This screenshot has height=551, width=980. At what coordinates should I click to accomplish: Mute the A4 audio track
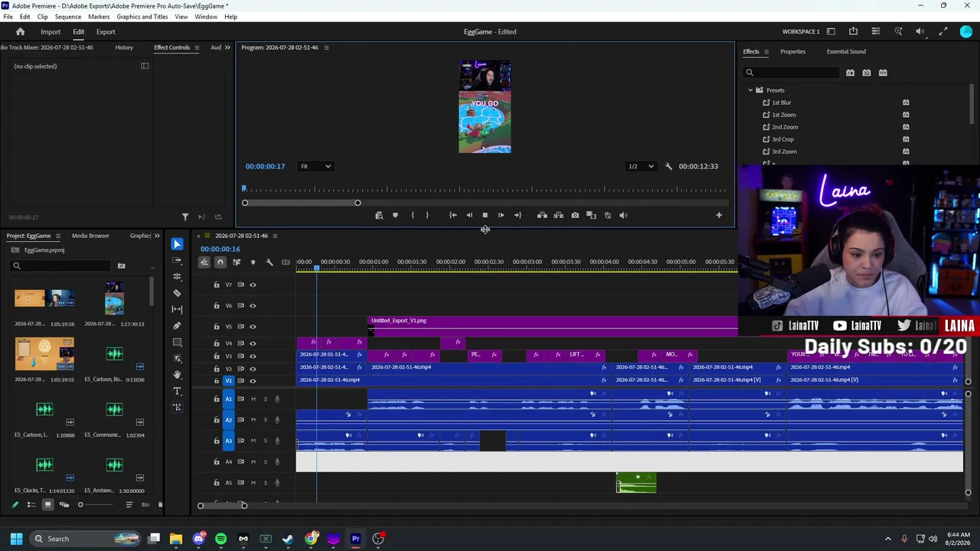pos(253,462)
